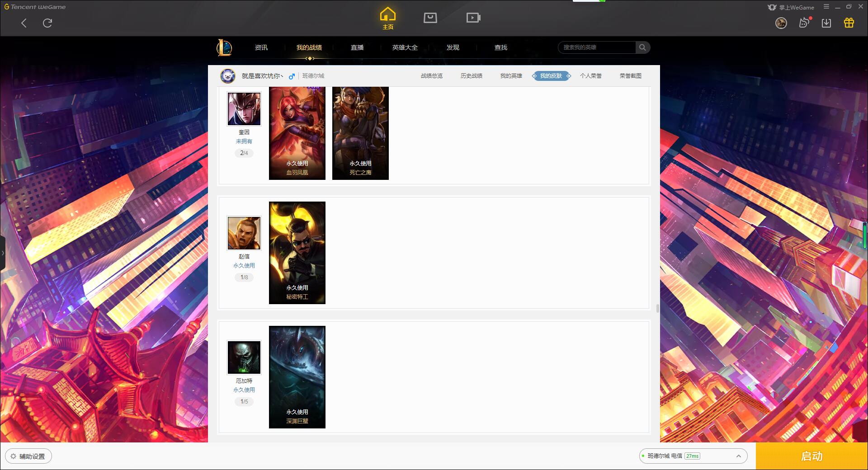
Task: Click the search magnifier button
Action: tap(642, 47)
